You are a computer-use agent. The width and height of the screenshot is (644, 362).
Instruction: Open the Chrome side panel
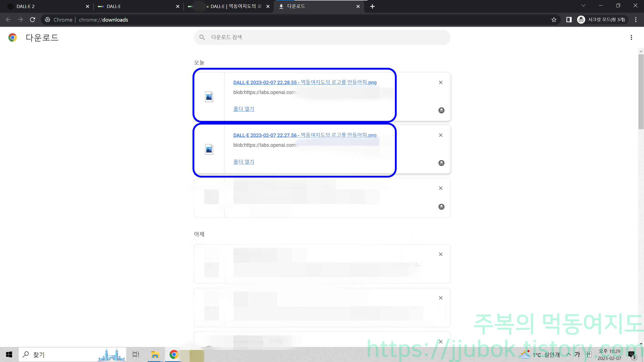[x=569, y=20]
